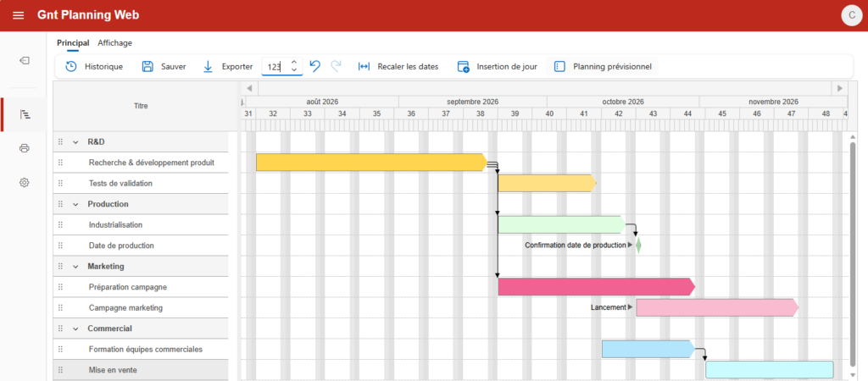Click the Titre column header
The height and width of the screenshot is (381, 868).
click(142, 106)
